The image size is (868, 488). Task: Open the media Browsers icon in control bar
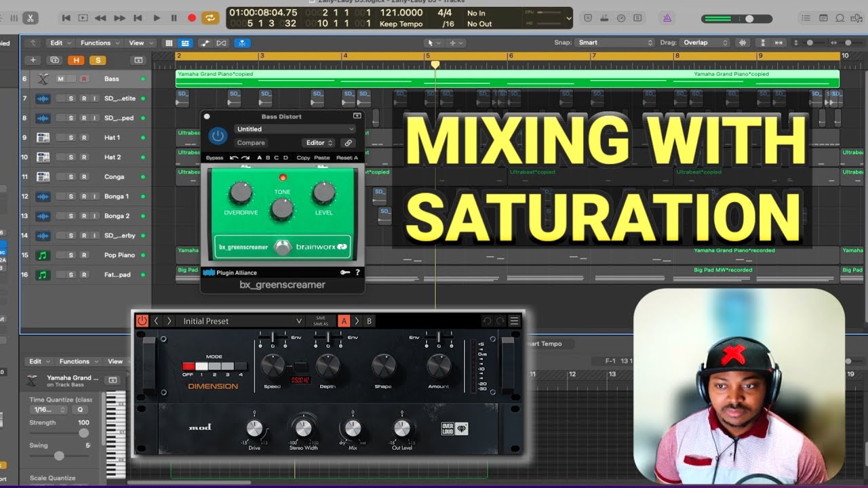858,18
